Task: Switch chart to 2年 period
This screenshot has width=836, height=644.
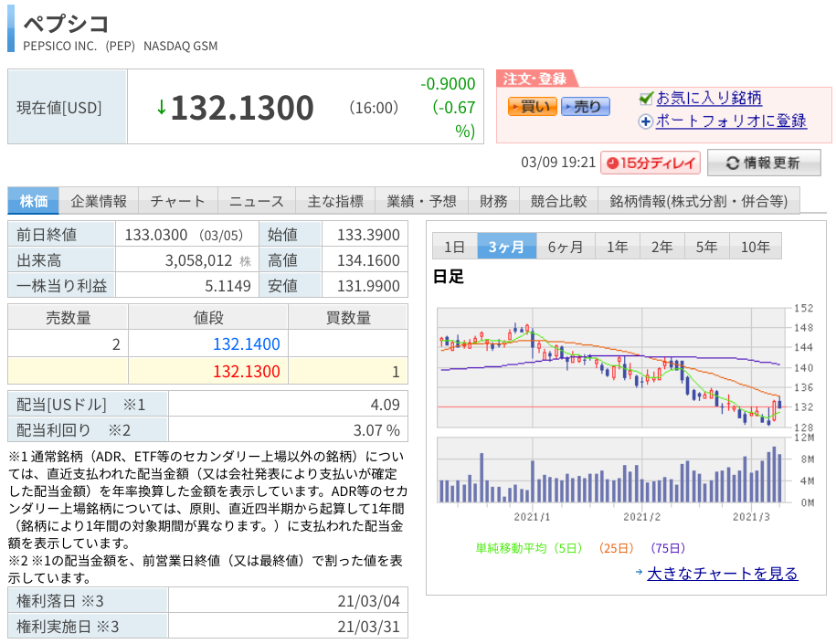Action: point(661,247)
